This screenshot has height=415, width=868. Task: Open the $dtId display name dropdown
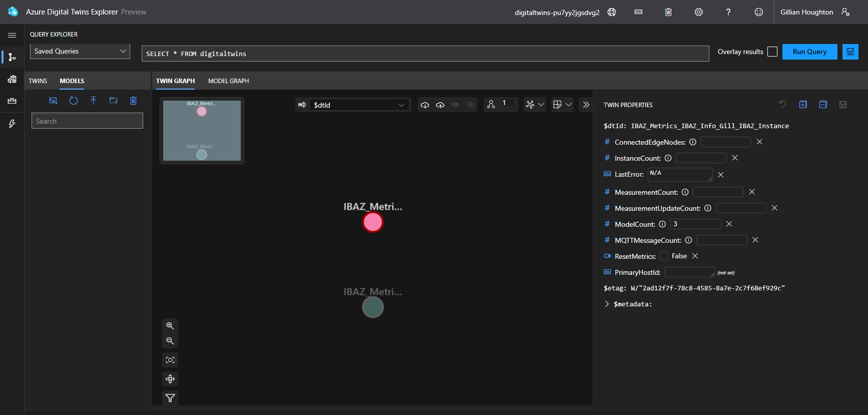359,105
